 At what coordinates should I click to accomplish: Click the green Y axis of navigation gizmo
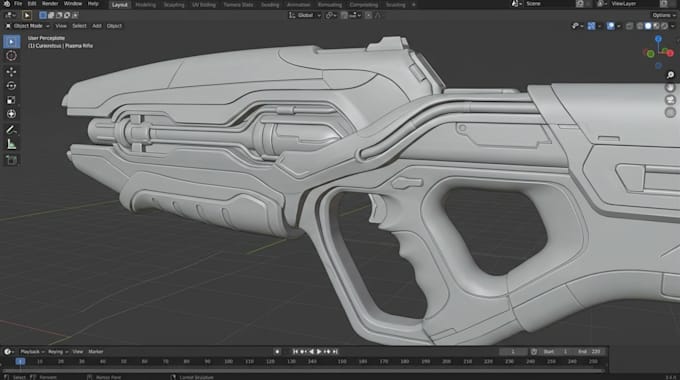point(650,54)
